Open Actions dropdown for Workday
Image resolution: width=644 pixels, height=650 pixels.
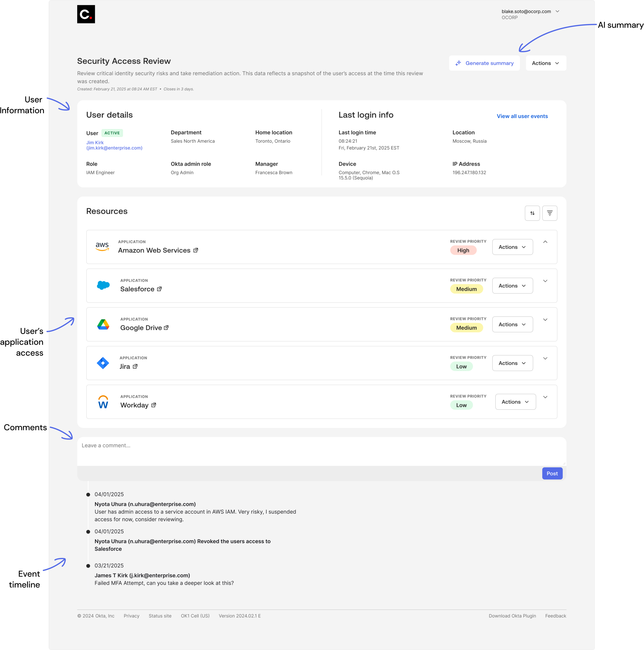(515, 402)
